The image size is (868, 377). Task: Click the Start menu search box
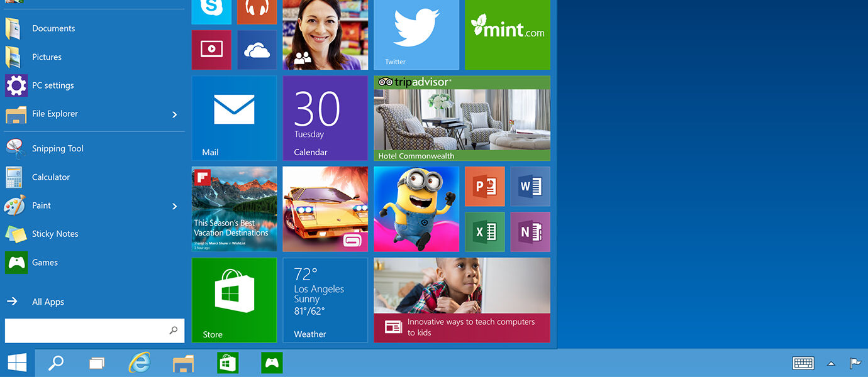pos(94,331)
